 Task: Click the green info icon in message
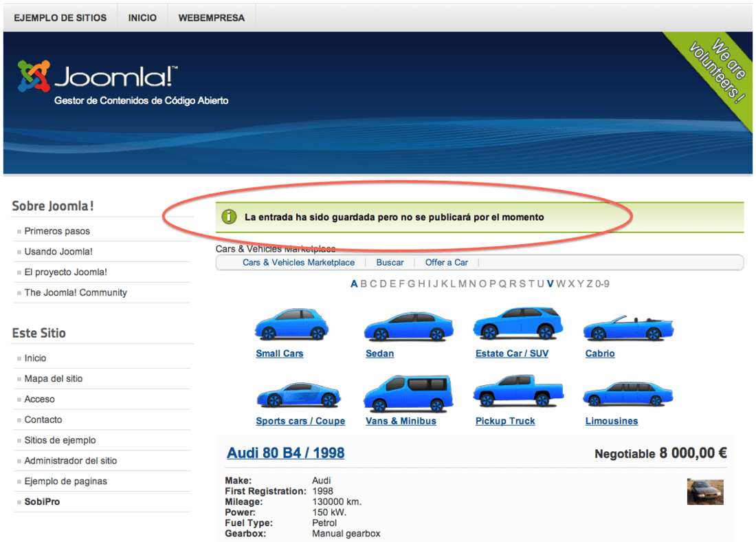coord(229,217)
